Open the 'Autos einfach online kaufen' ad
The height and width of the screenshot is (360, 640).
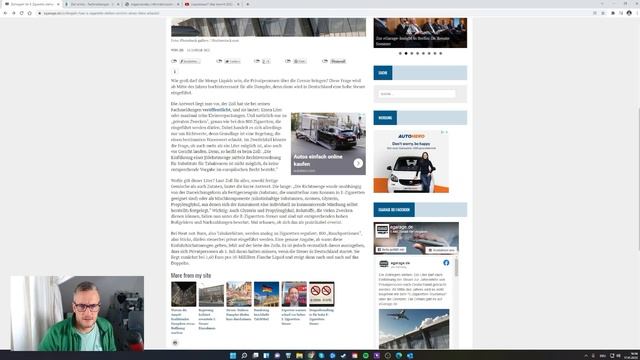pyautogui.click(x=328, y=144)
